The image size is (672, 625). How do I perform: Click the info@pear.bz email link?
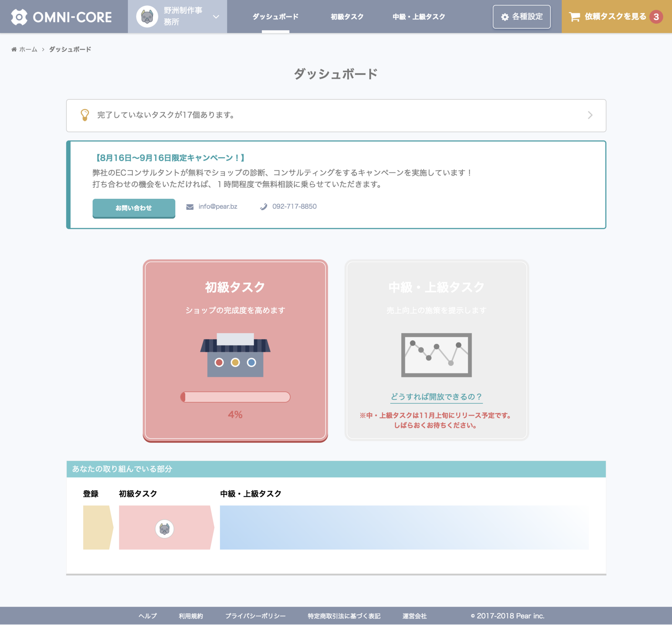point(218,206)
